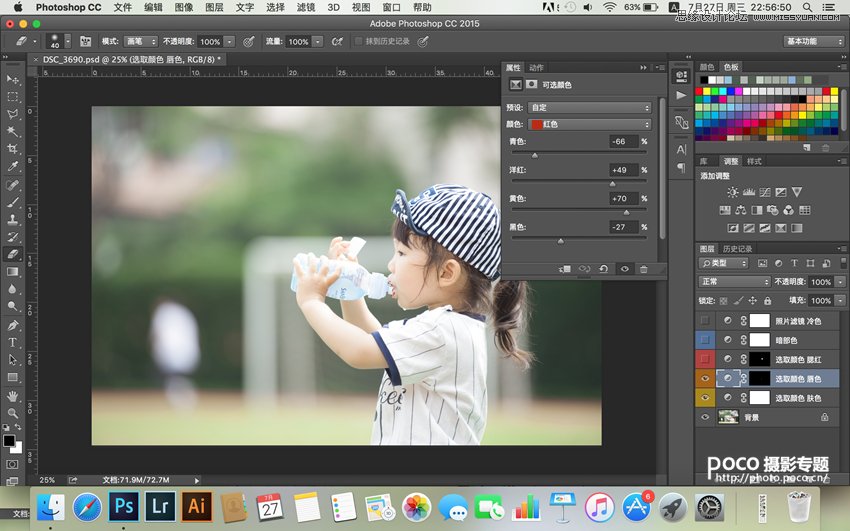Click the foreground color swatch
The height and width of the screenshot is (531, 850).
(9, 441)
